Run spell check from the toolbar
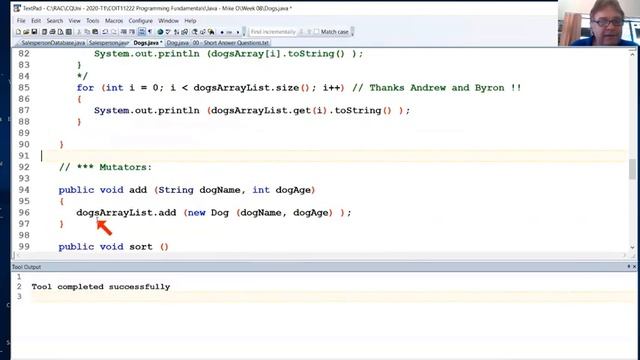The image size is (640, 360). pos(168,32)
